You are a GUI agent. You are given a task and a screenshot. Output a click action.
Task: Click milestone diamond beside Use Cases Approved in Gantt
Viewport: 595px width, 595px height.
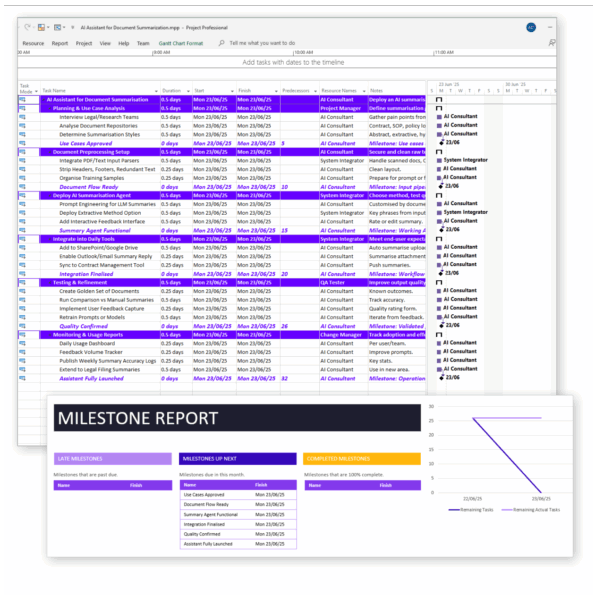(x=441, y=142)
